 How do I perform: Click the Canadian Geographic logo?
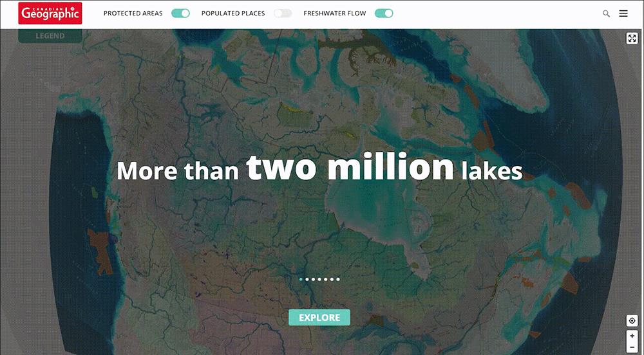(50, 13)
